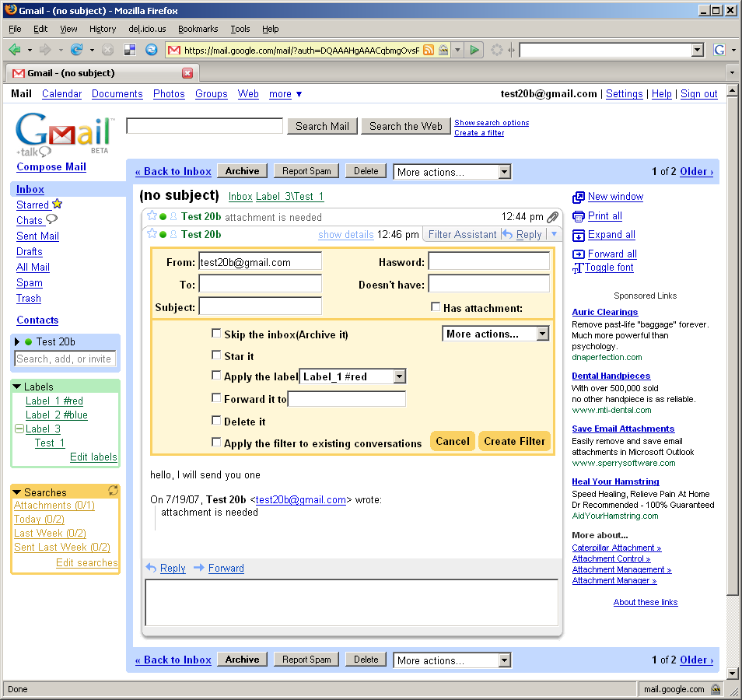Click Cancel in the filter panel
This screenshot has height=700, width=742.
pos(453,441)
